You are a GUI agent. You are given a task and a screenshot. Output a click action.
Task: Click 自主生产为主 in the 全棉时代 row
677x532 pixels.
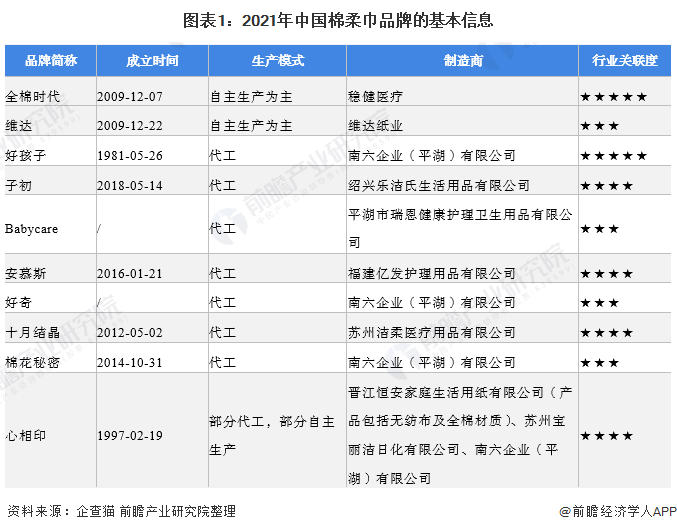click(x=251, y=96)
